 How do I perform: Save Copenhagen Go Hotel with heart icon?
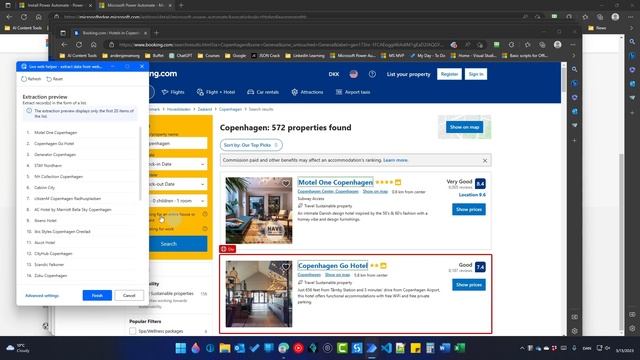tap(286, 267)
